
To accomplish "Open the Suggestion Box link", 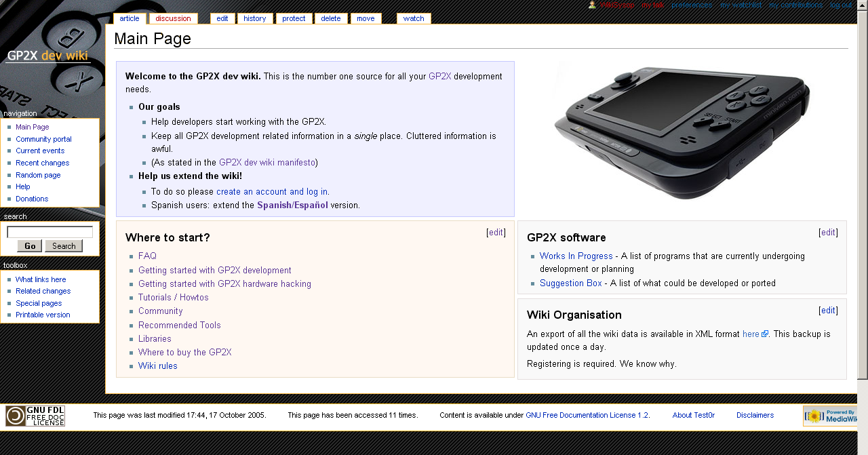I will 571,283.
